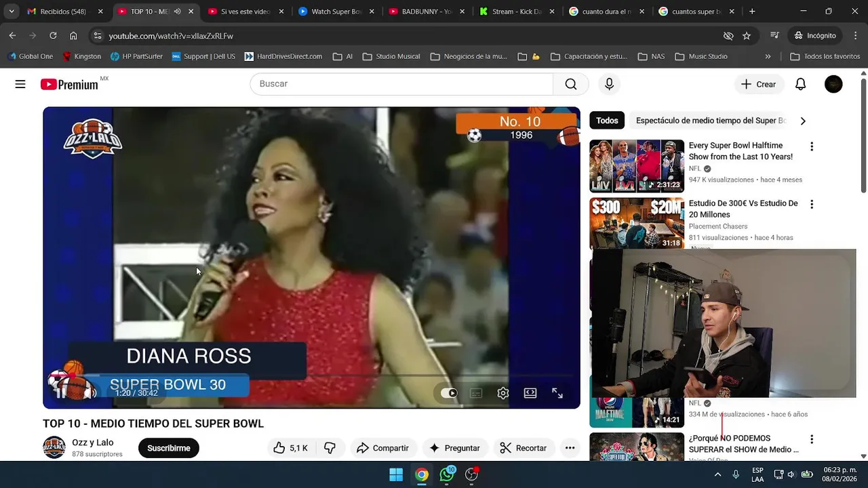Open WhatsApp from the taskbar
Image resolution: width=868 pixels, height=488 pixels.
pyautogui.click(x=447, y=474)
